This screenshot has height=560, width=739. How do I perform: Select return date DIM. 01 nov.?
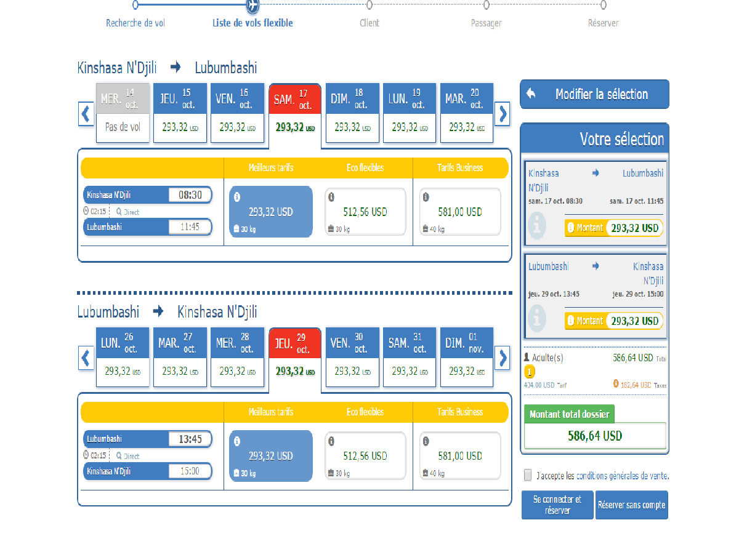pyautogui.click(x=467, y=358)
